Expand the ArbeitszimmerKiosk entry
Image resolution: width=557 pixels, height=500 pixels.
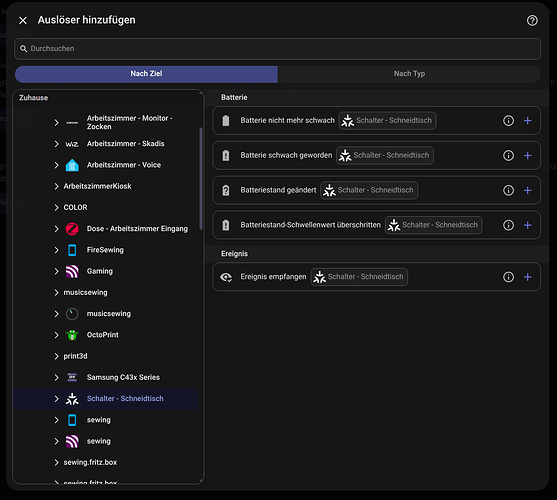56,186
